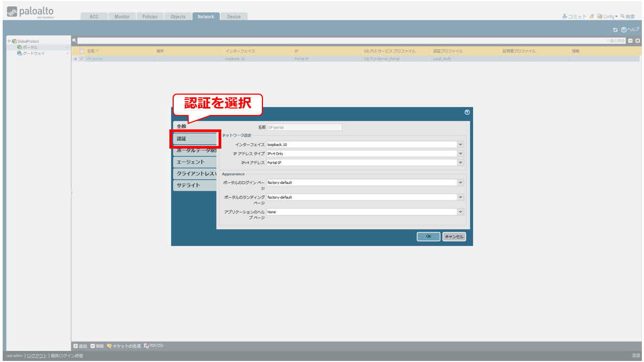Click the Commit icon in top bar
The image size is (644, 362).
pyautogui.click(x=564, y=17)
